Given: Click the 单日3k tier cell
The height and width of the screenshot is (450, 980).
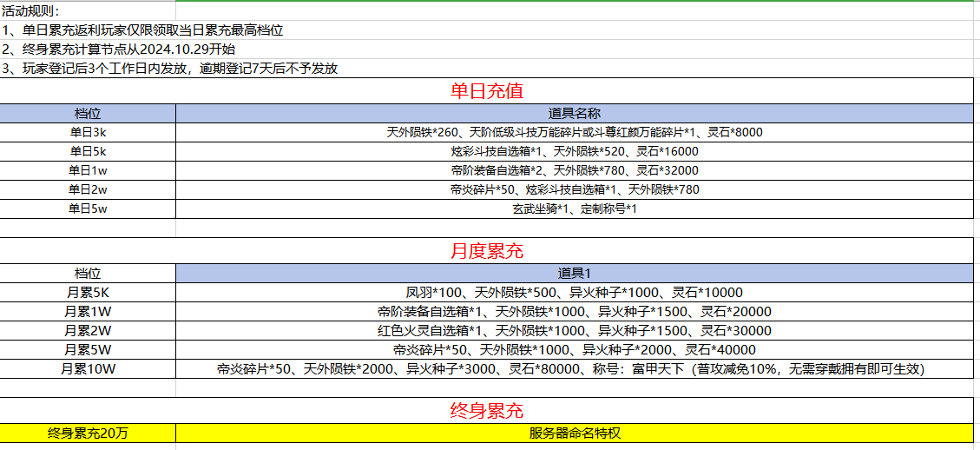Looking at the screenshot, I should coord(88,133).
